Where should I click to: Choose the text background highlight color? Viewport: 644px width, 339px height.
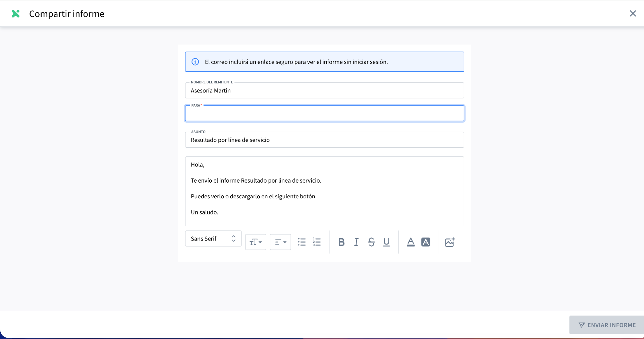pyautogui.click(x=426, y=242)
